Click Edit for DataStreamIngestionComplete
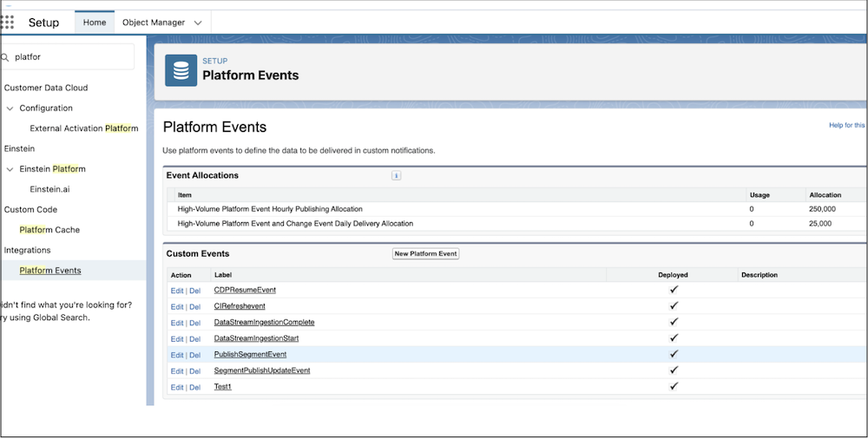Screen dimensions: 868x439 [x=176, y=323]
